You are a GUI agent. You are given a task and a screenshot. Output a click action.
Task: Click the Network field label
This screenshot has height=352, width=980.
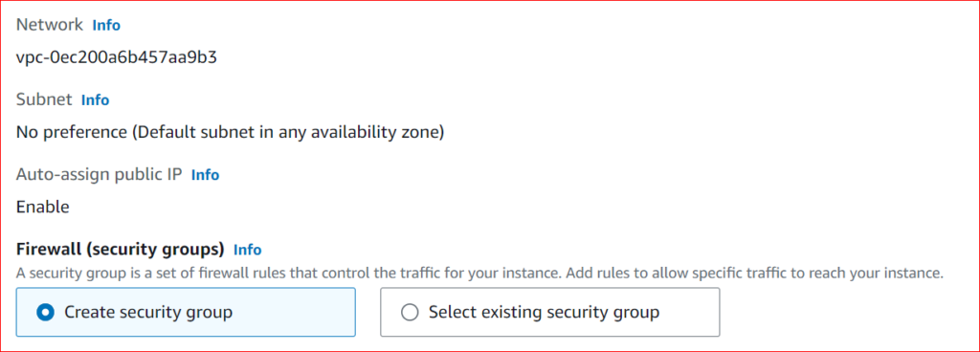pyautogui.click(x=50, y=25)
